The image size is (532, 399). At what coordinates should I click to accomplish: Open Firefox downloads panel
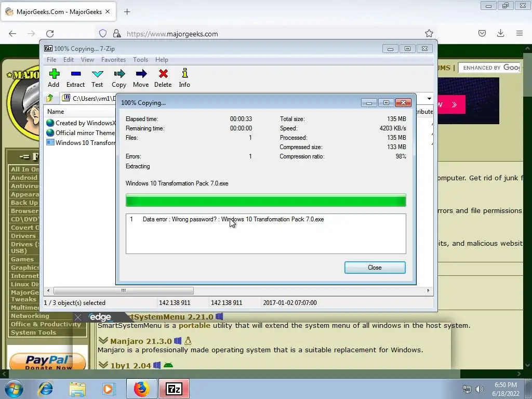coord(500,33)
